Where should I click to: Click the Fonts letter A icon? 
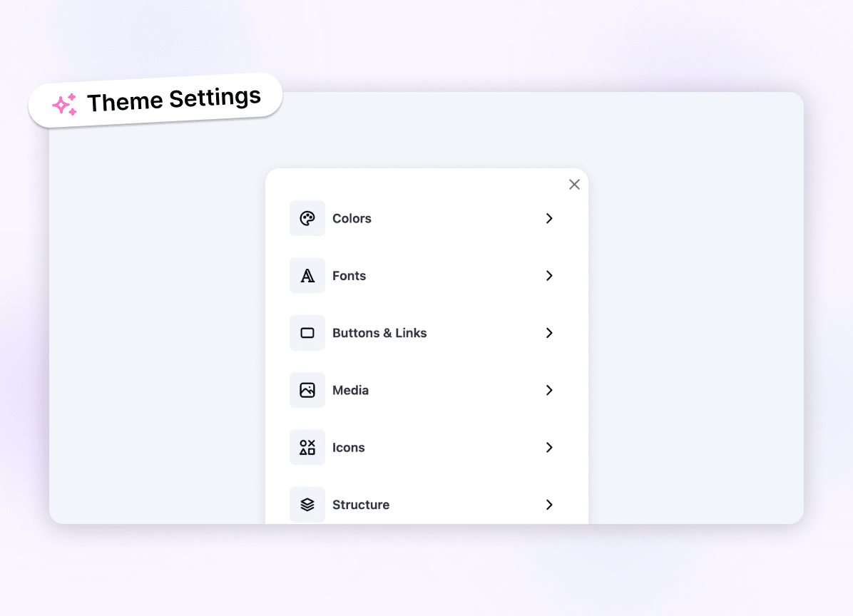(x=307, y=276)
